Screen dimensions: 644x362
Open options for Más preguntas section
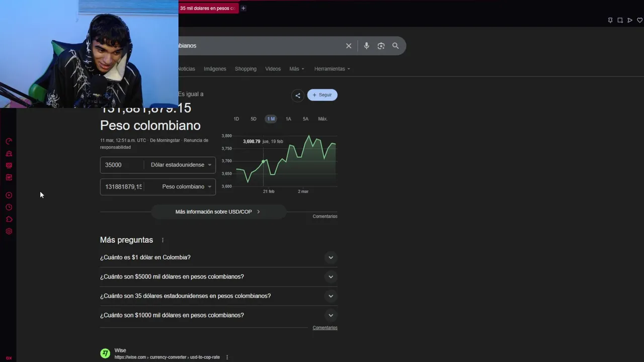click(163, 240)
